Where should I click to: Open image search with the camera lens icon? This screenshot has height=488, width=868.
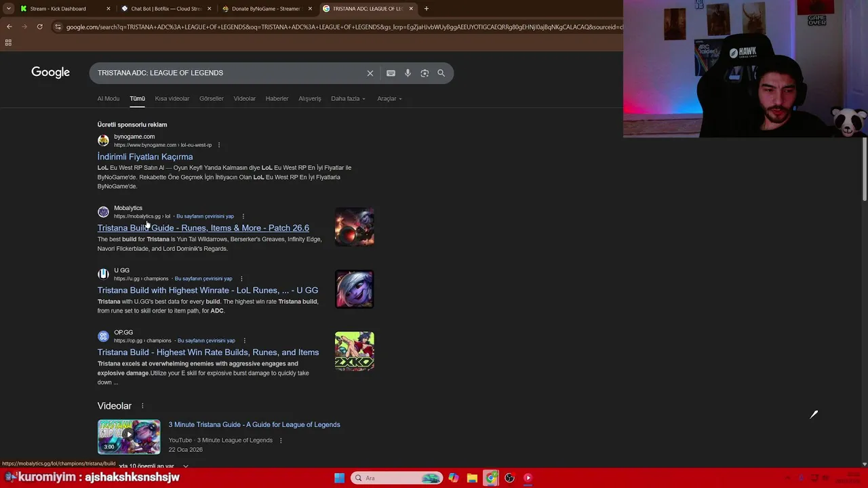pos(425,73)
